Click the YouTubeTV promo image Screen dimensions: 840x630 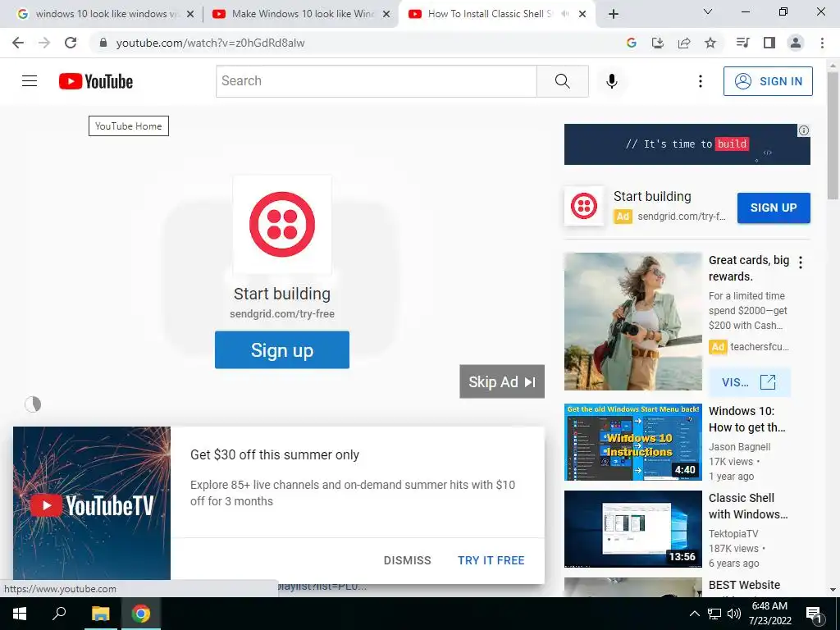pos(92,503)
